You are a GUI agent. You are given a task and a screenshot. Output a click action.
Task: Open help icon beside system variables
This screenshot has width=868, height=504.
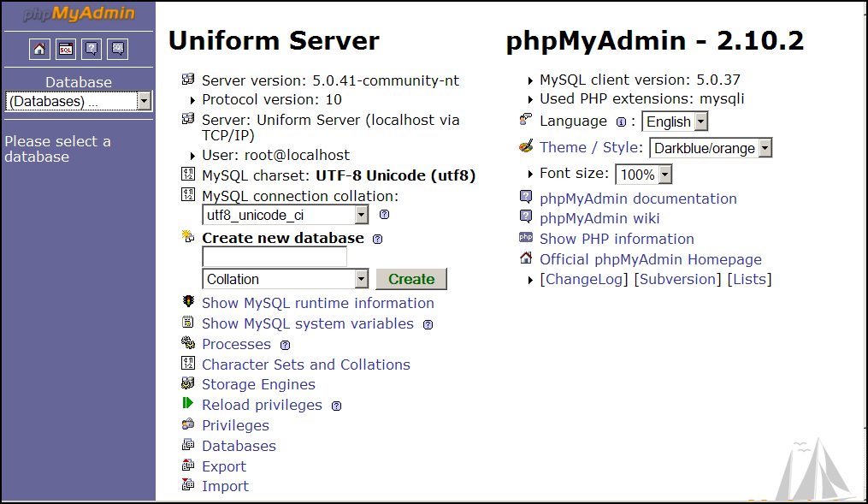[428, 324]
